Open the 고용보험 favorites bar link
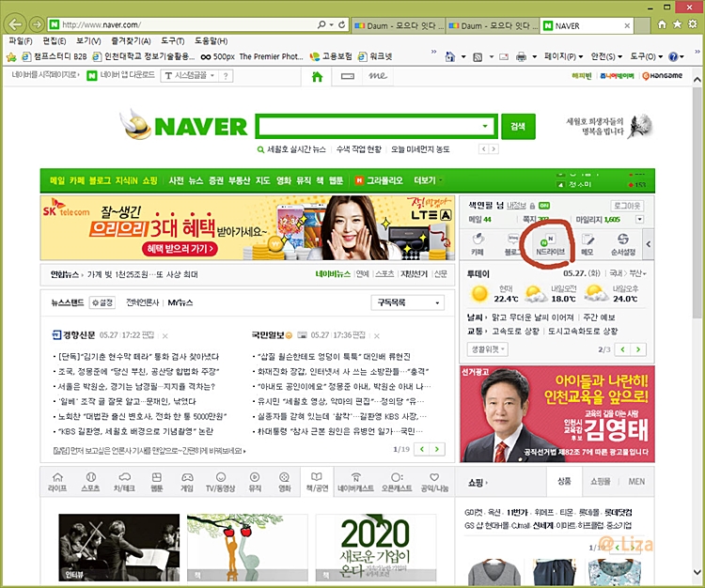Image resolution: width=705 pixels, height=588 pixels. pos(332,57)
